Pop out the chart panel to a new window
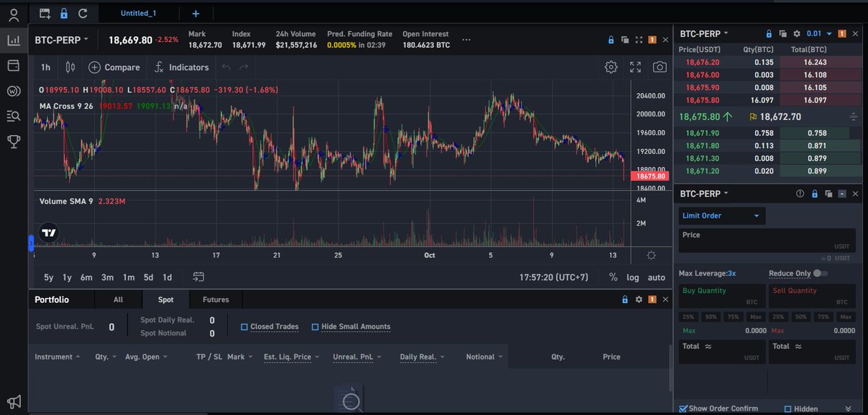The width and height of the screenshot is (868, 415). click(x=625, y=40)
